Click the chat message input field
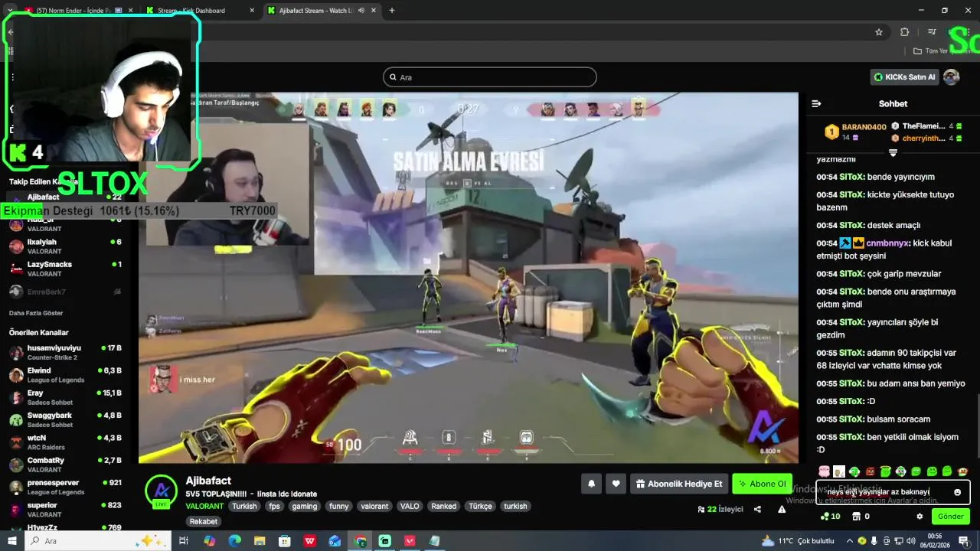 point(892,492)
